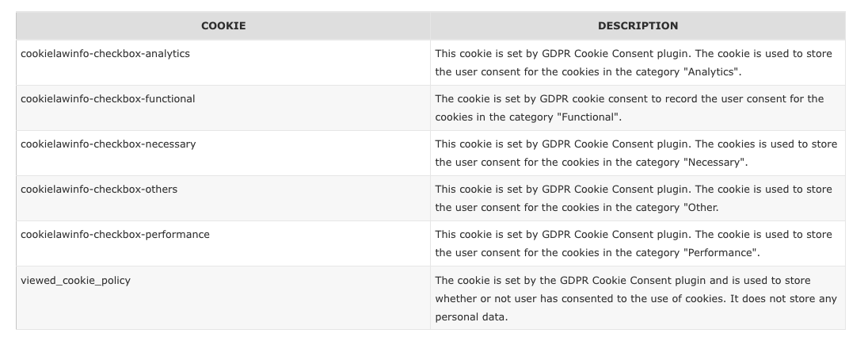868x345 pixels.
Task: Select the cookielawinfo-checkbox-others cookie name
Action: click(99, 190)
